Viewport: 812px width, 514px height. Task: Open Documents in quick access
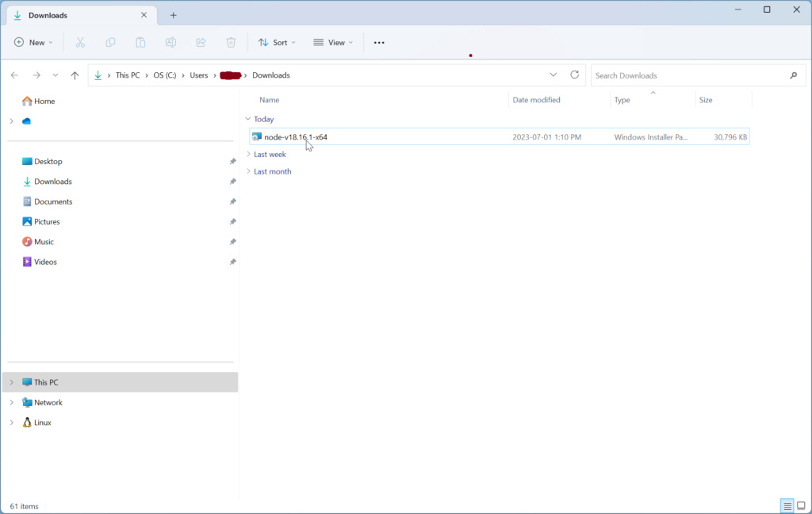(x=47, y=201)
